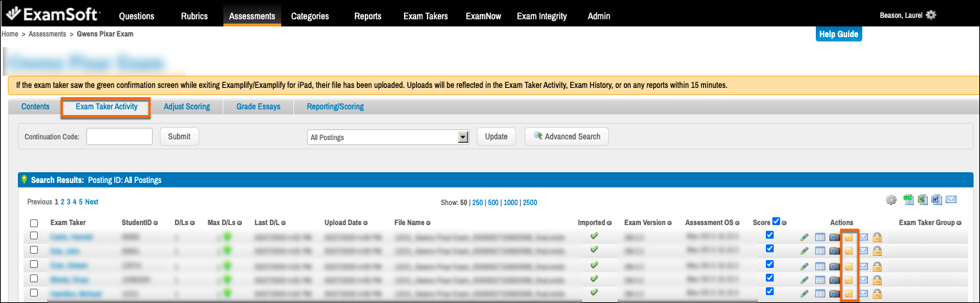The width and height of the screenshot is (980, 303).
Task: Click padlock icon in first row
Action: [x=878, y=237]
